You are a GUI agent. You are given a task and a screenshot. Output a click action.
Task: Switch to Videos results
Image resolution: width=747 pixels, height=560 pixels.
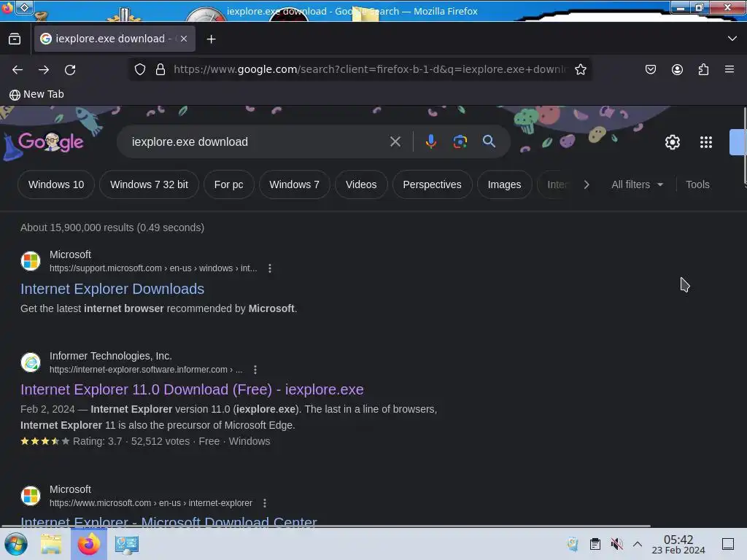(361, 184)
